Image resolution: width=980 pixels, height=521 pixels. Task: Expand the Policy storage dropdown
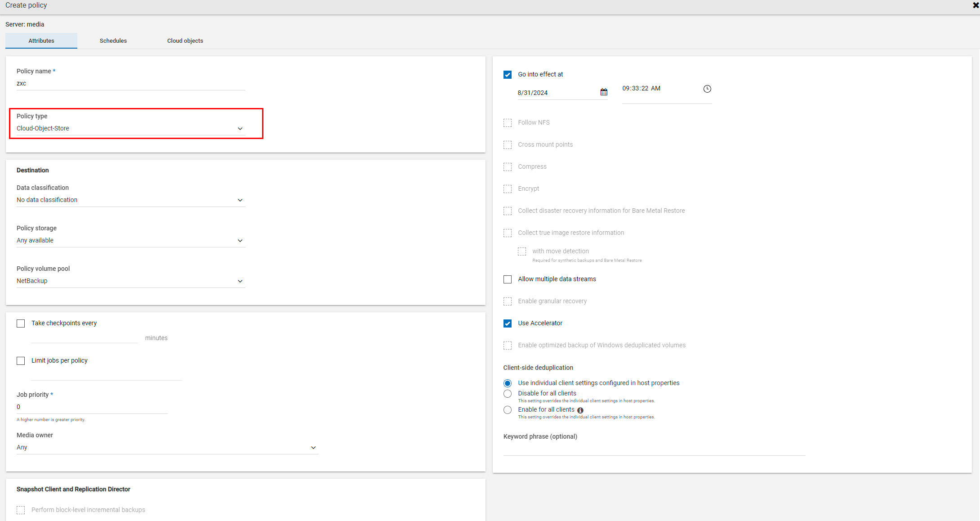click(131, 240)
